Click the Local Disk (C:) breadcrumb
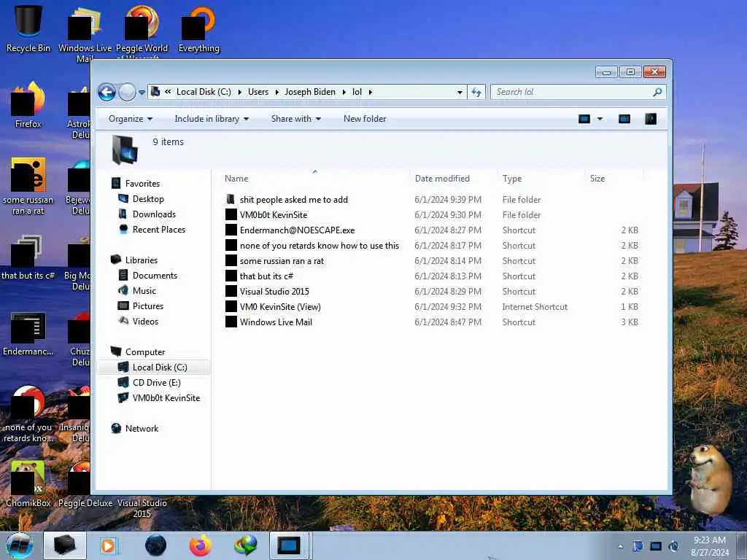This screenshot has height=560, width=747. pos(204,92)
